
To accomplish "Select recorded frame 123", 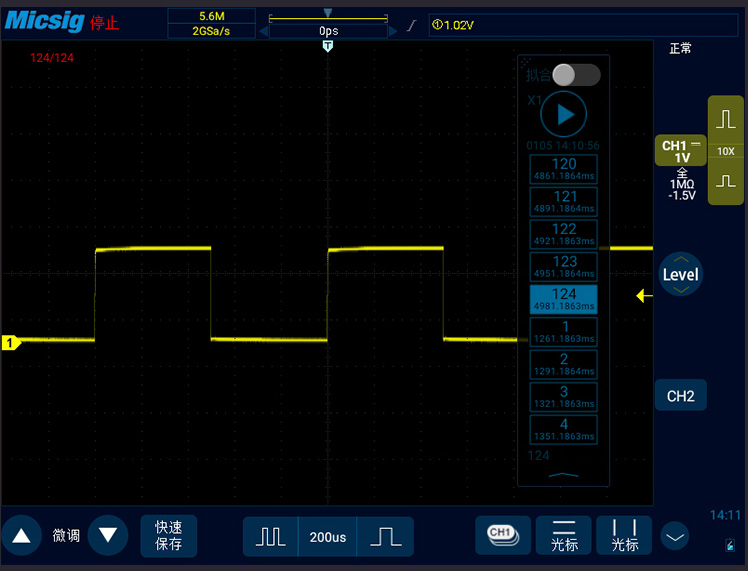I will tap(563, 266).
